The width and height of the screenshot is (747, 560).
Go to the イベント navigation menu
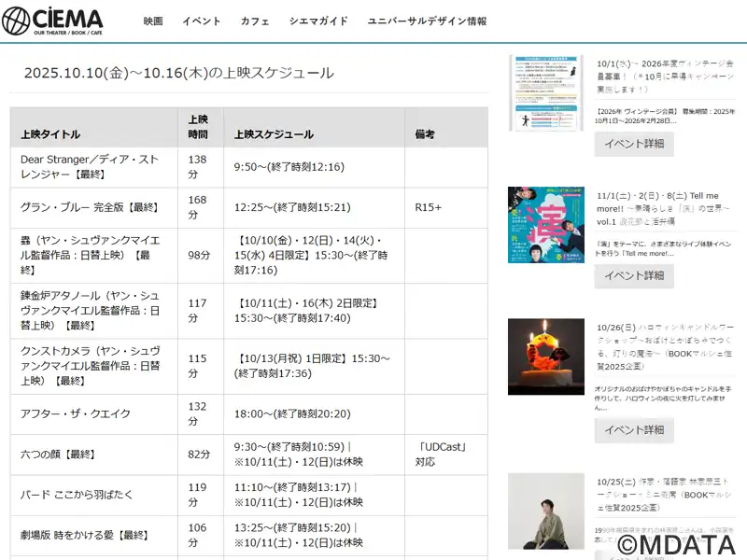[202, 21]
